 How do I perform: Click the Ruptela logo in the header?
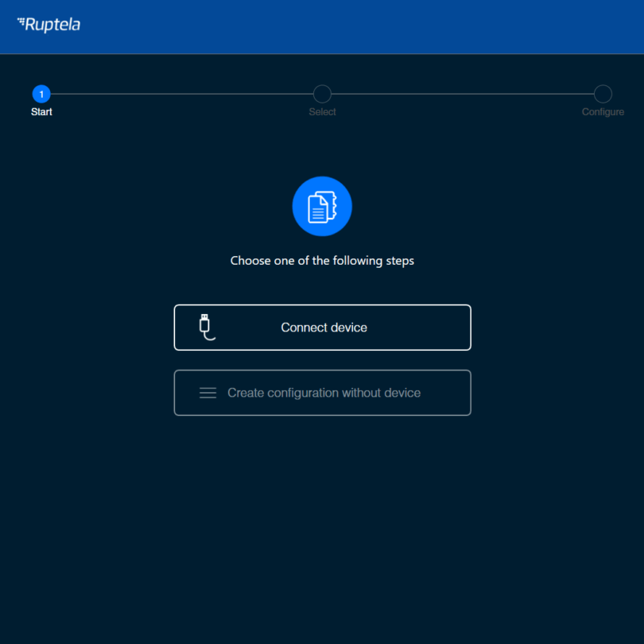tap(49, 25)
